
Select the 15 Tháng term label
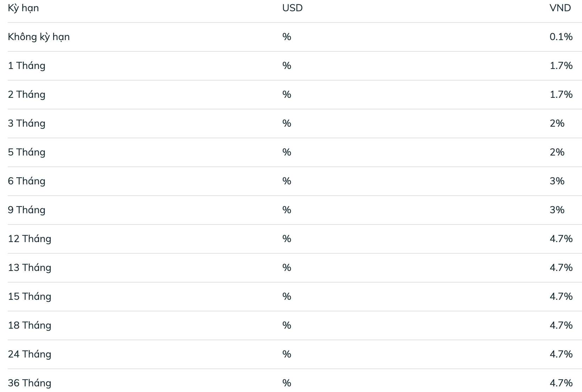30,297
